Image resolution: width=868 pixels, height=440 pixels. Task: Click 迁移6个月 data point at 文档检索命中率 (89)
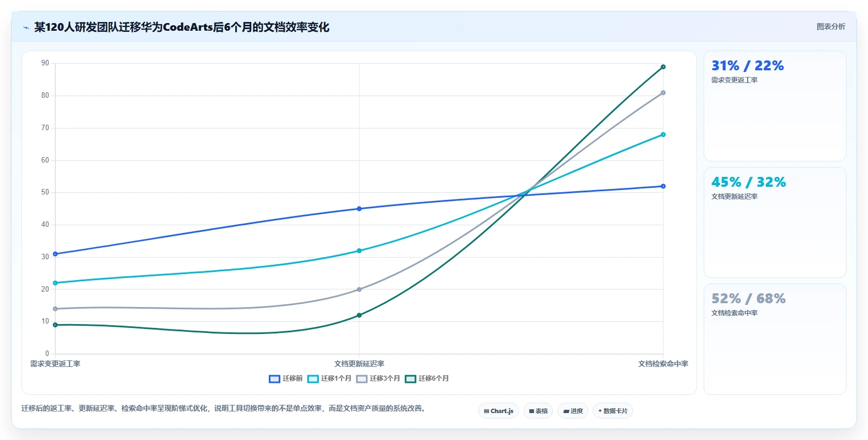click(663, 67)
